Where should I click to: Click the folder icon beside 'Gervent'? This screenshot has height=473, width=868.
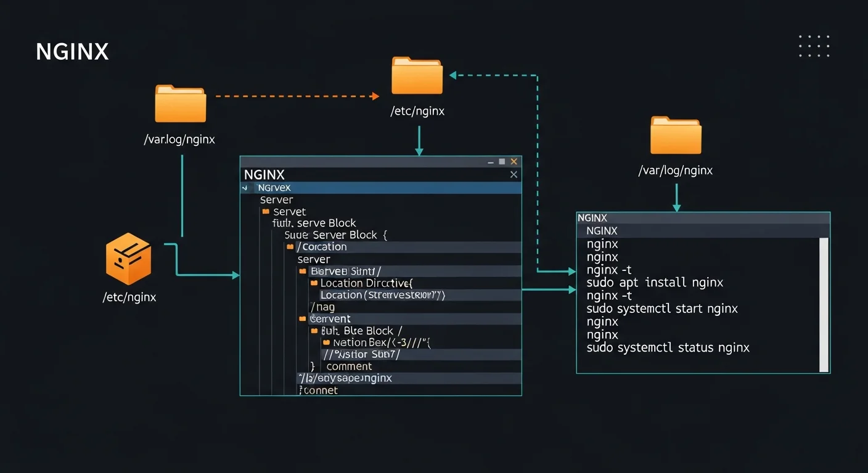tap(301, 318)
